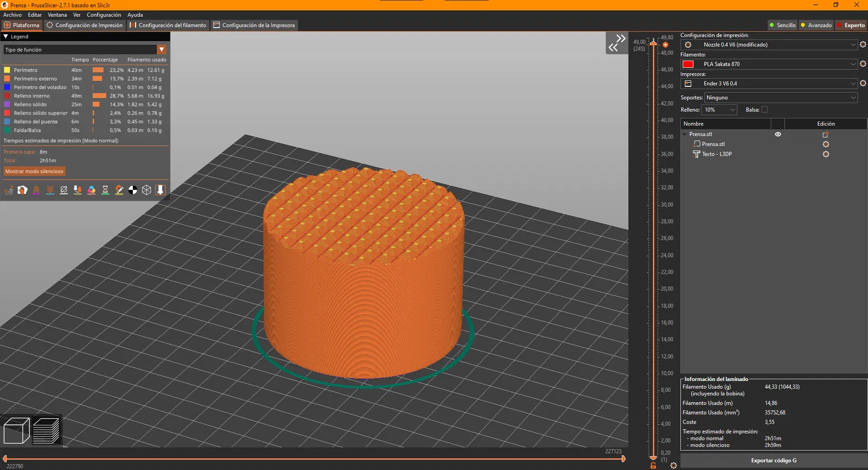Enable the Balsa checkbox
868x470 pixels.
pyautogui.click(x=764, y=110)
